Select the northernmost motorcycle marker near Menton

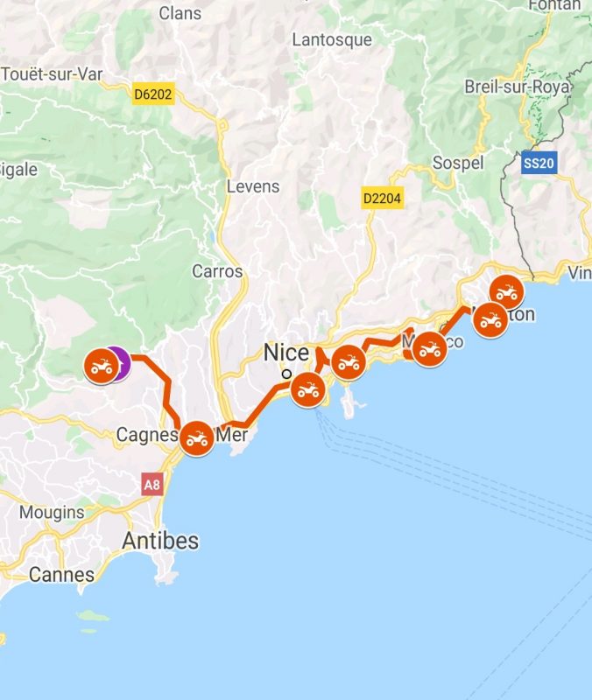(x=507, y=292)
